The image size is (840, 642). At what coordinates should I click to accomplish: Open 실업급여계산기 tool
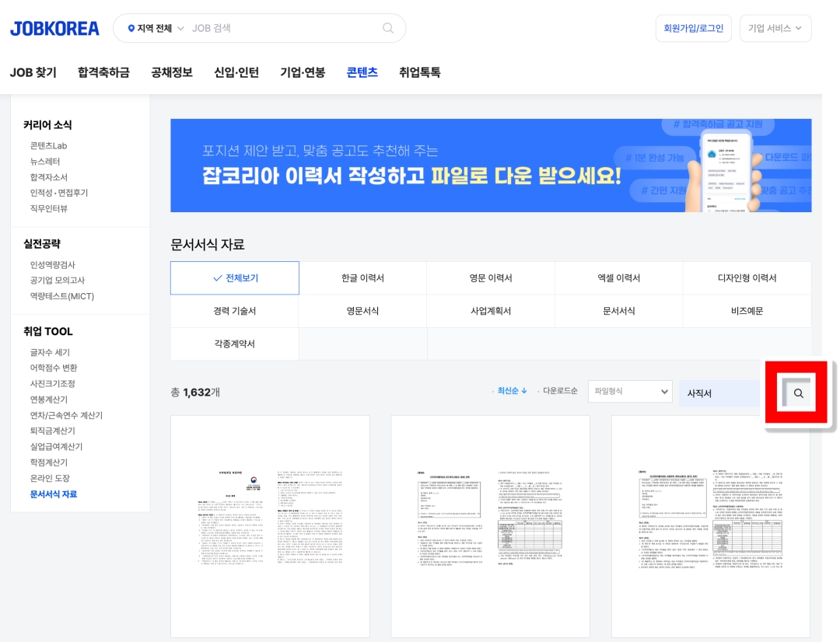coord(56,447)
